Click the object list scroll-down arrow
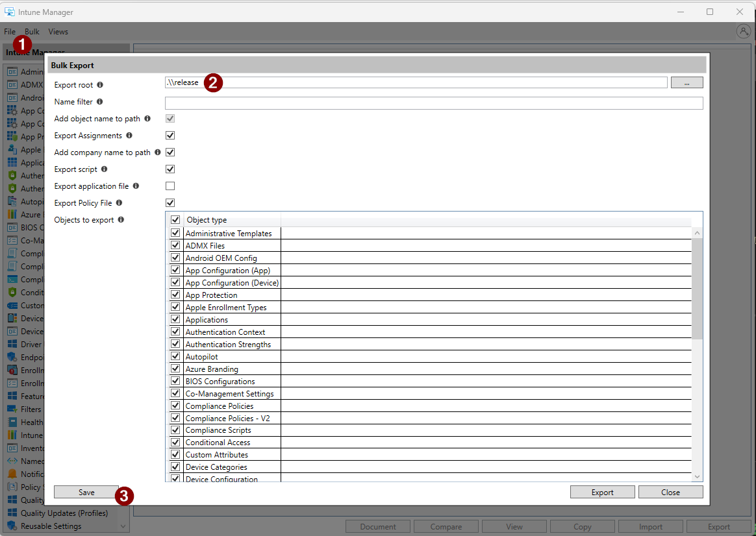Screen dimensions: 756x536 tap(697, 476)
